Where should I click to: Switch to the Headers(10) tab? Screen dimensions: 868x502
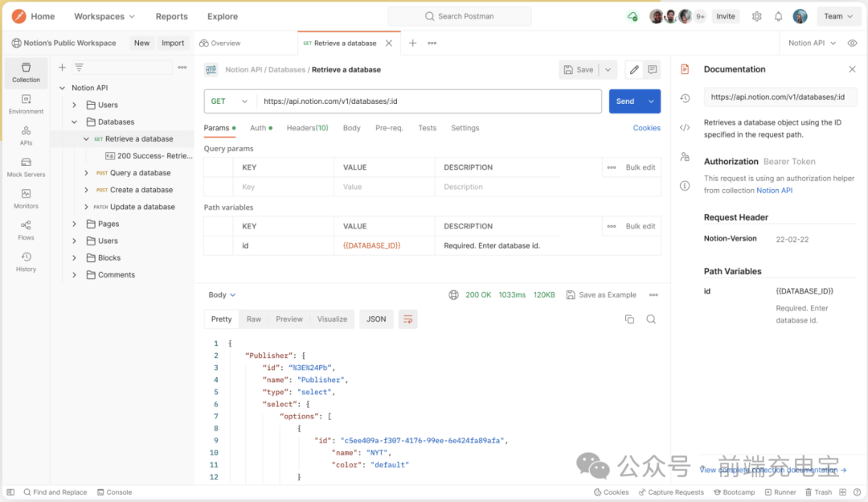307,128
